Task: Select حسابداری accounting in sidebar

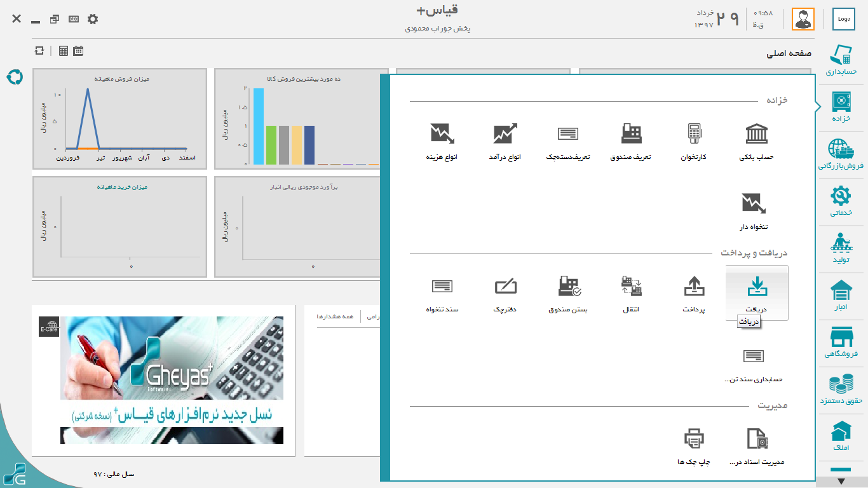Action: 841,60
